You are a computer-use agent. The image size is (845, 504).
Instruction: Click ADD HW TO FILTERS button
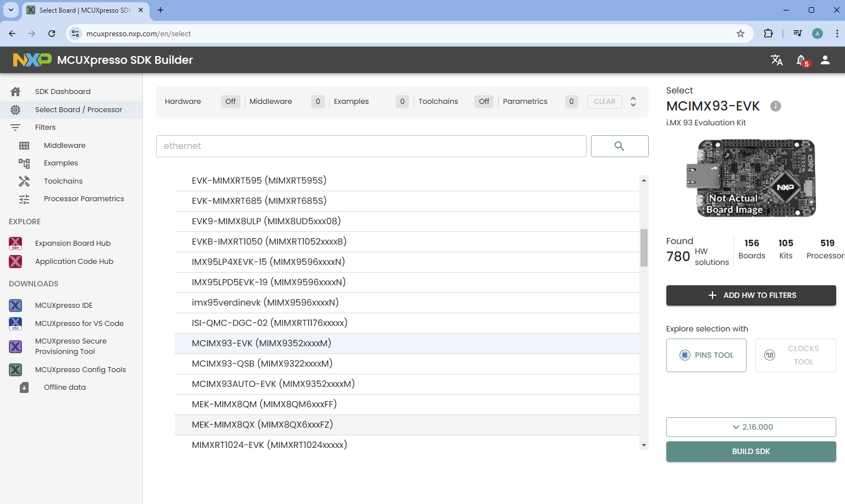[751, 295]
